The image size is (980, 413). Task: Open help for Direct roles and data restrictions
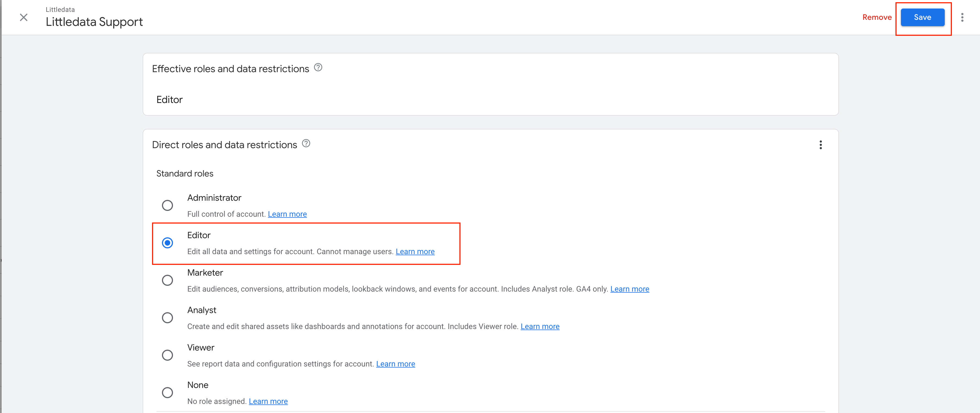pyautogui.click(x=306, y=144)
